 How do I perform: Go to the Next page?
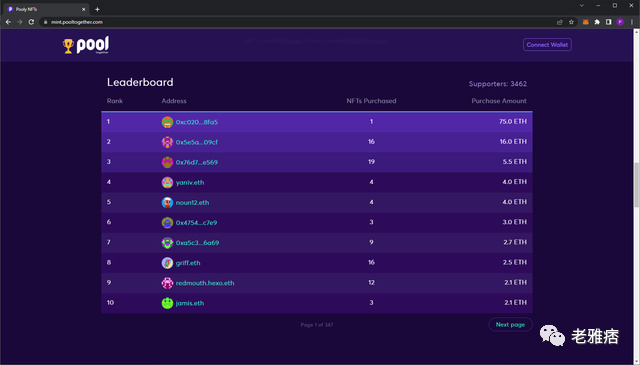coord(510,325)
